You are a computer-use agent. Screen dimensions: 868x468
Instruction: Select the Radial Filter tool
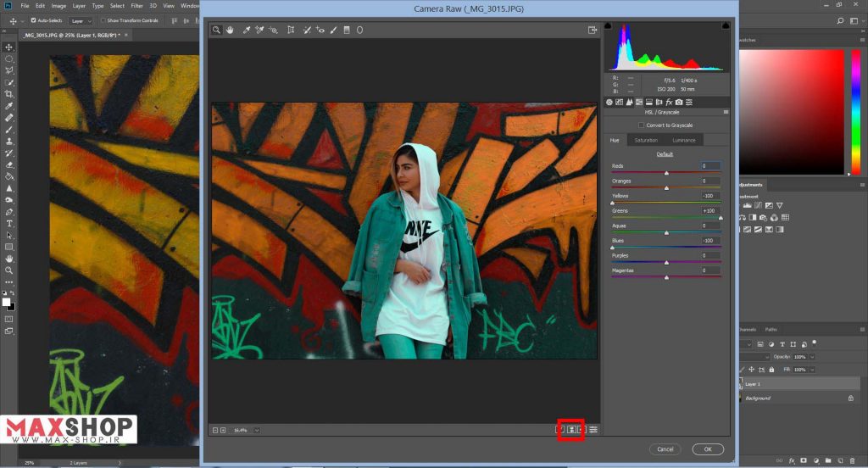click(359, 30)
